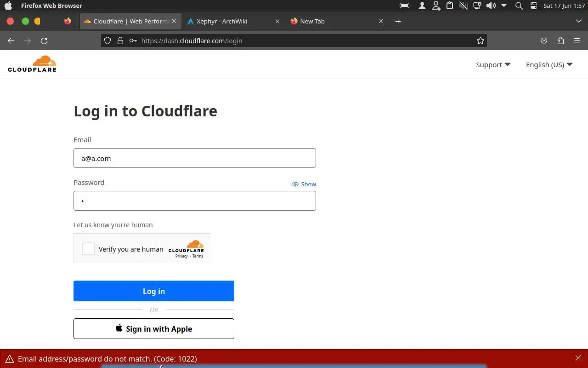588x368 pixels.
Task: Click the saved password key icon
Action: tap(133, 40)
